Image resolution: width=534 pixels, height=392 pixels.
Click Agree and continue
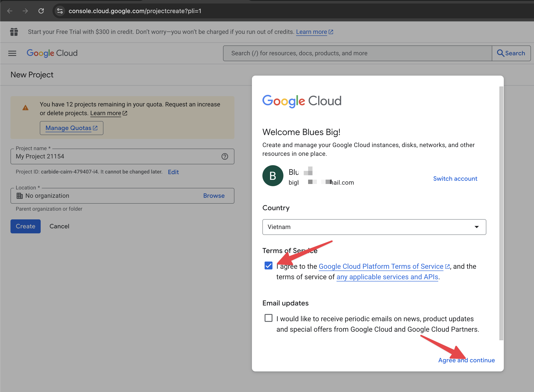pyautogui.click(x=466, y=360)
